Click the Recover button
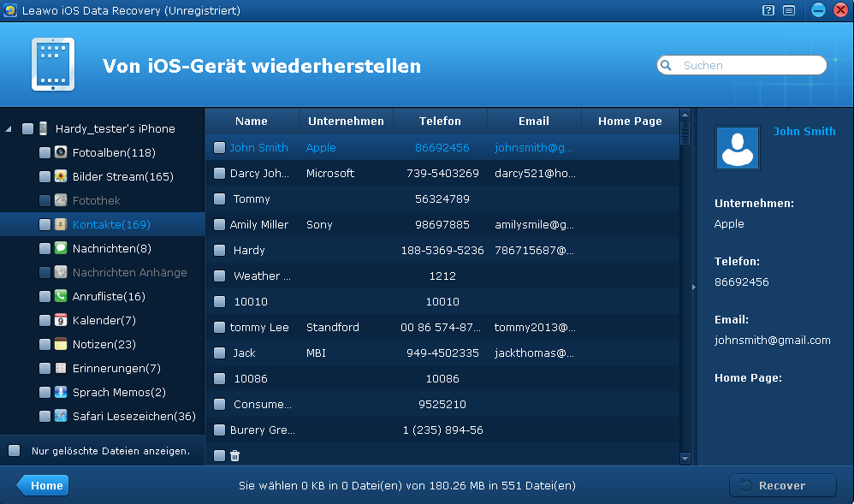 pyautogui.click(x=783, y=485)
